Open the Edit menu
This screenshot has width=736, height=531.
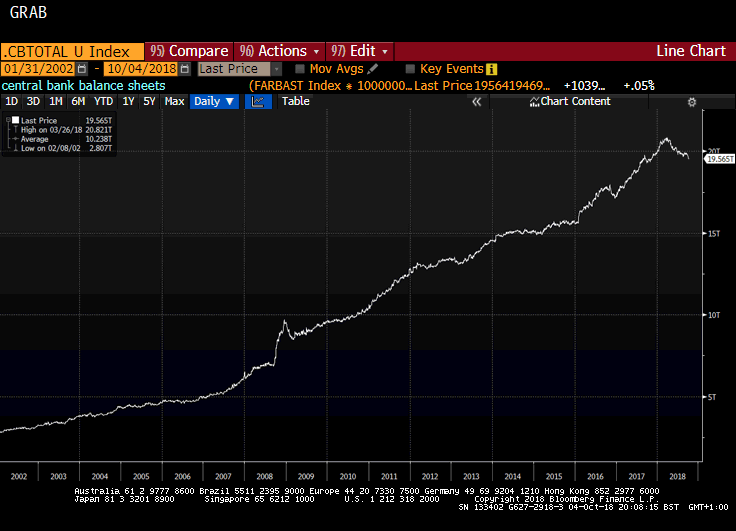click(x=360, y=51)
